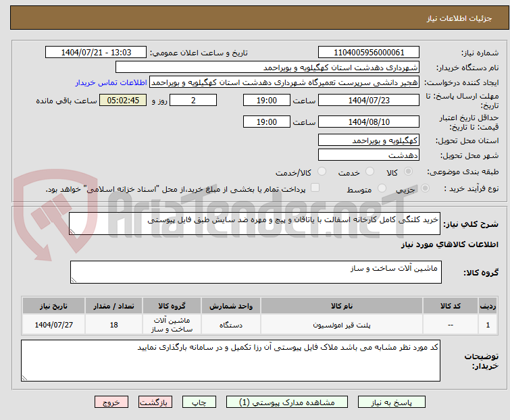Click the buyer notes توضیحات خریدار textarea
The height and width of the screenshot is (420, 510).
[230, 361]
